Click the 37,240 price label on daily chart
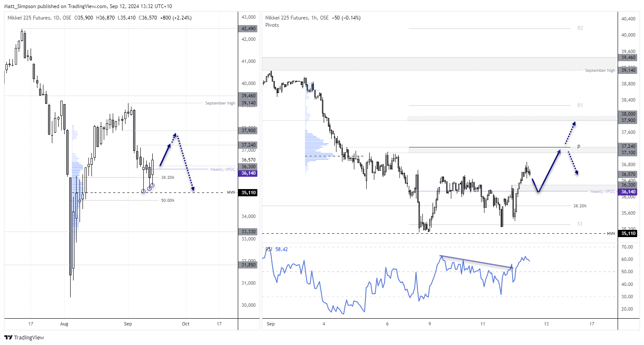The image size is (644, 345). click(249, 145)
